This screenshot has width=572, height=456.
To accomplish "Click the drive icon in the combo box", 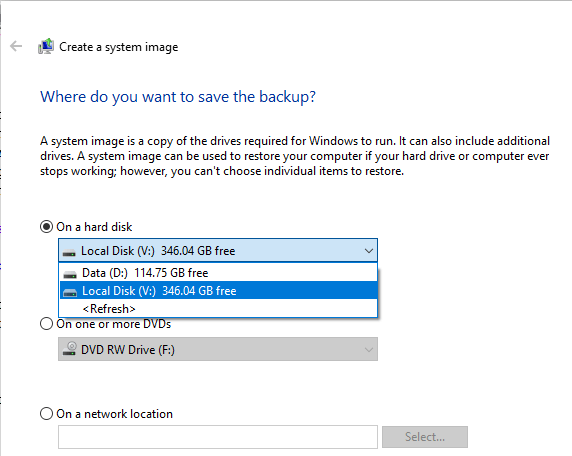I will (x=69, y=252).
